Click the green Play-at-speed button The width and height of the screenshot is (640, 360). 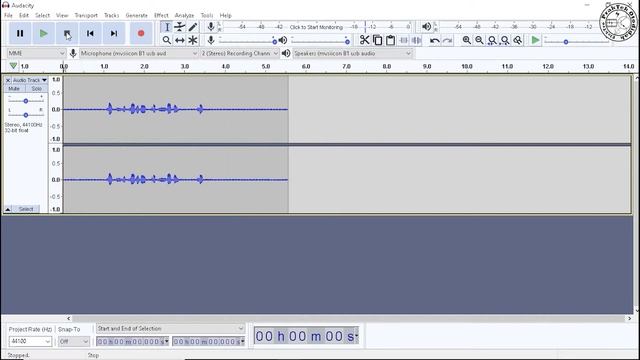535,40
